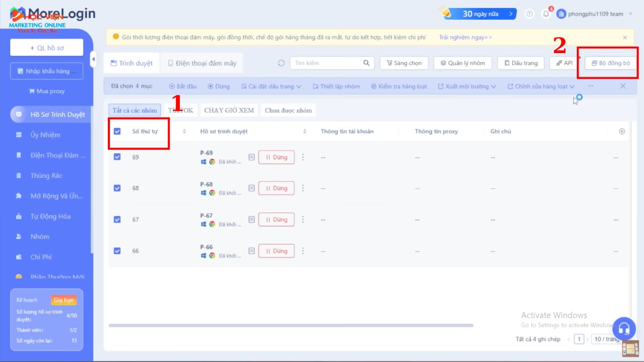Select the CHẠY GIỜ XEM group tab
Viewport: 644px width, 362px height.
pos(229,110)
